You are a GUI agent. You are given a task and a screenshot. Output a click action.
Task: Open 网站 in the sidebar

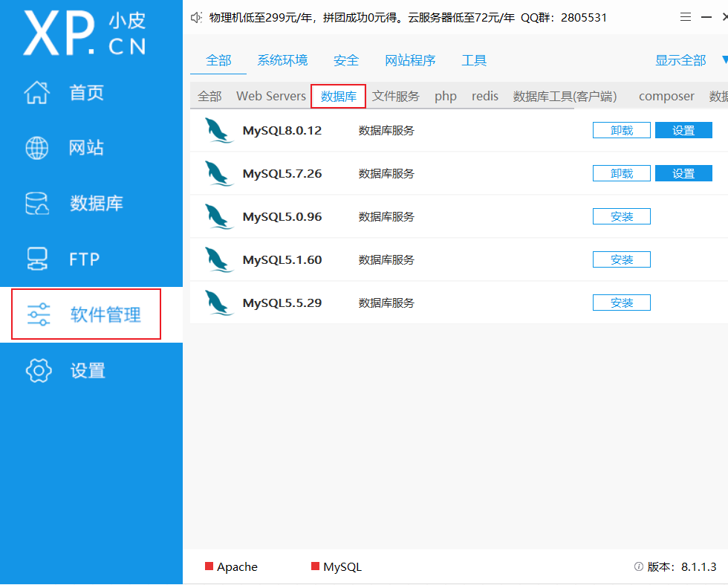(x=86, y=148)
